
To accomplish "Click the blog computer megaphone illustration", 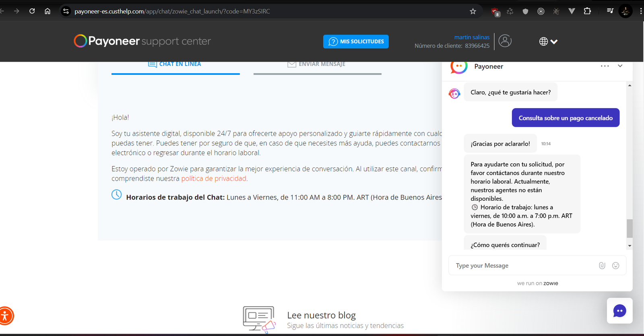I will pos(259,320).
